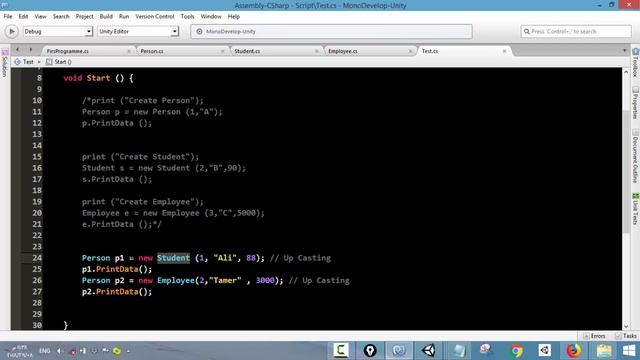Click the editor scrollbar up arrow

click(626, 72)
